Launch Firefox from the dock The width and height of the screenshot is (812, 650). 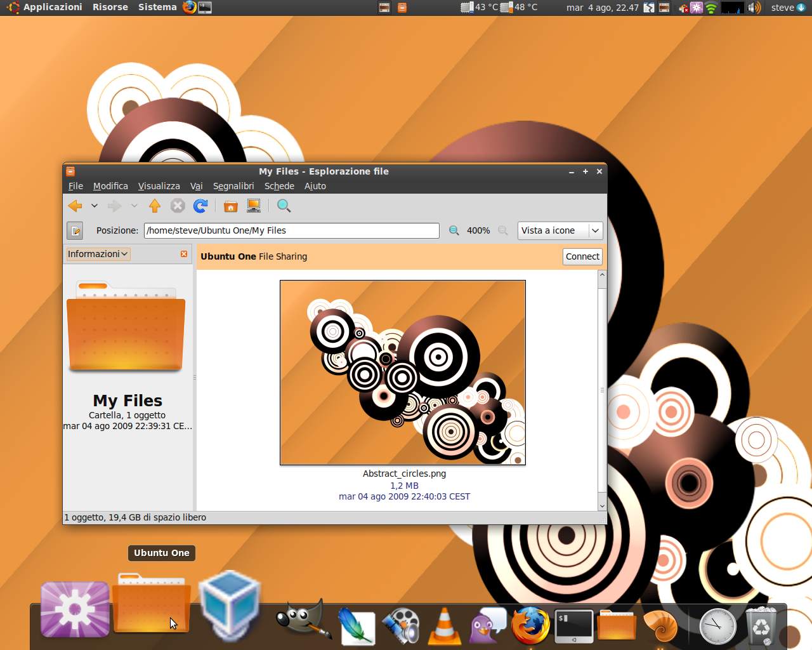point(530,626)
